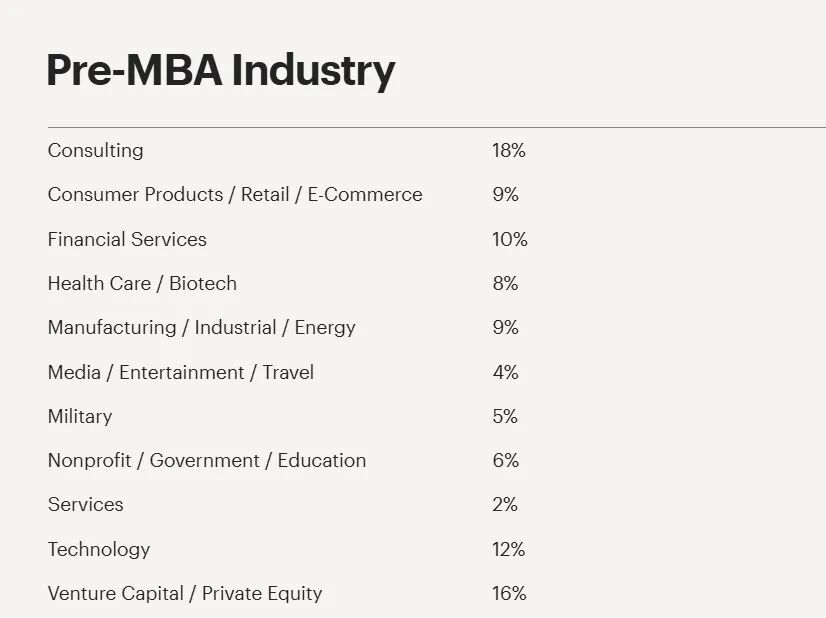This screenshot has height=618, width=826.
Task: Select the Consulting row label
Action: click(95, 151)
